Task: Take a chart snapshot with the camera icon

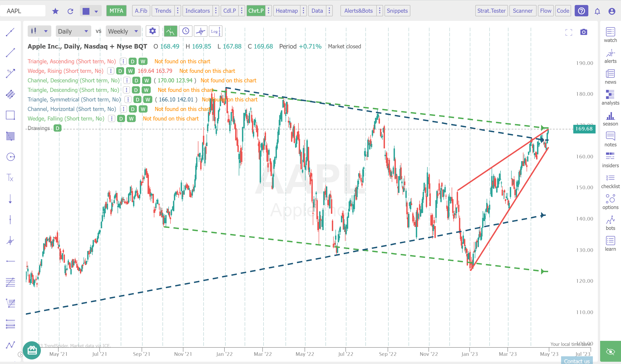Action: click(x=584, y=32)
